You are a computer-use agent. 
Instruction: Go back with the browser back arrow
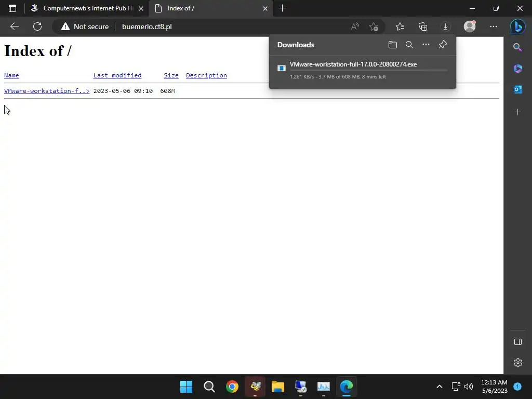(14, 26)
